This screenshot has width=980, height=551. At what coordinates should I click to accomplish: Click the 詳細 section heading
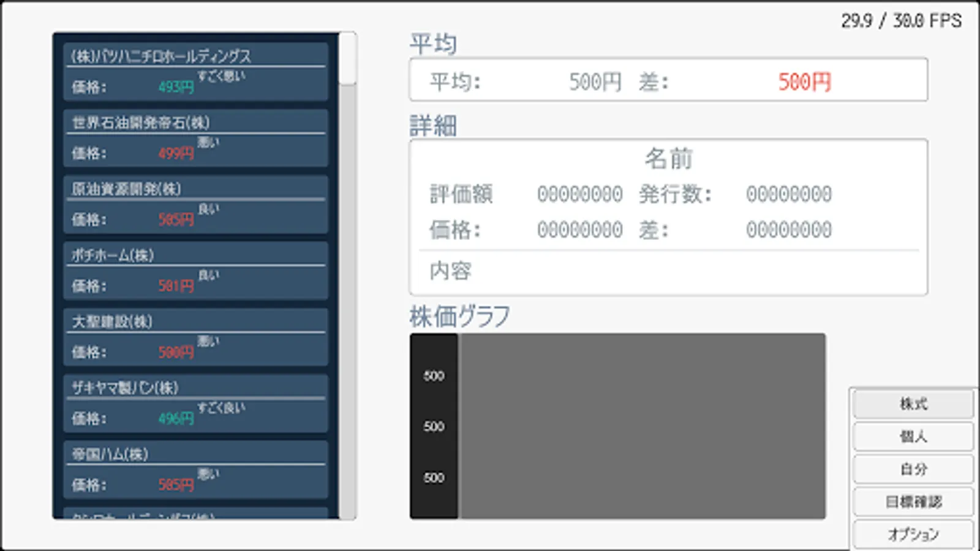[433, 126]
